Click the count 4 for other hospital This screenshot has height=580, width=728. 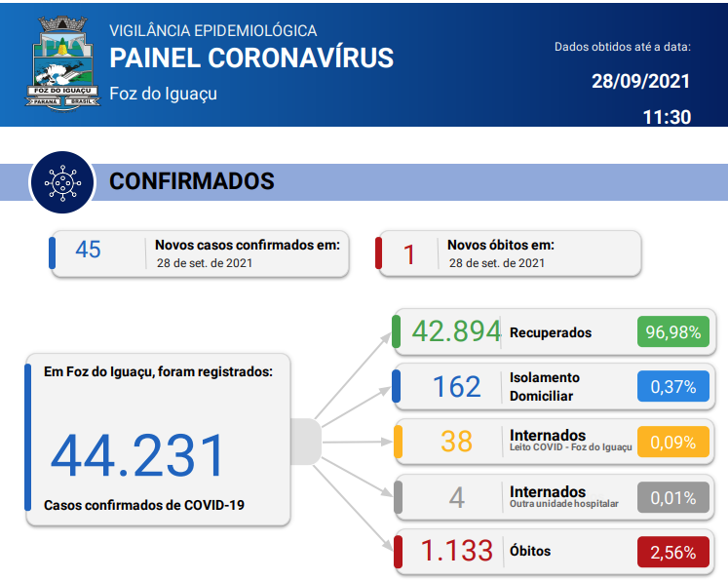point(457,498)
